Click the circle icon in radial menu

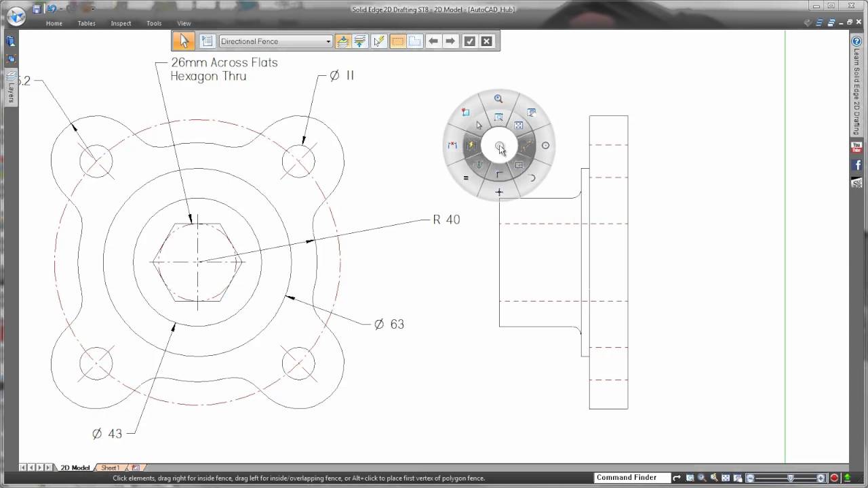(545, 145)
